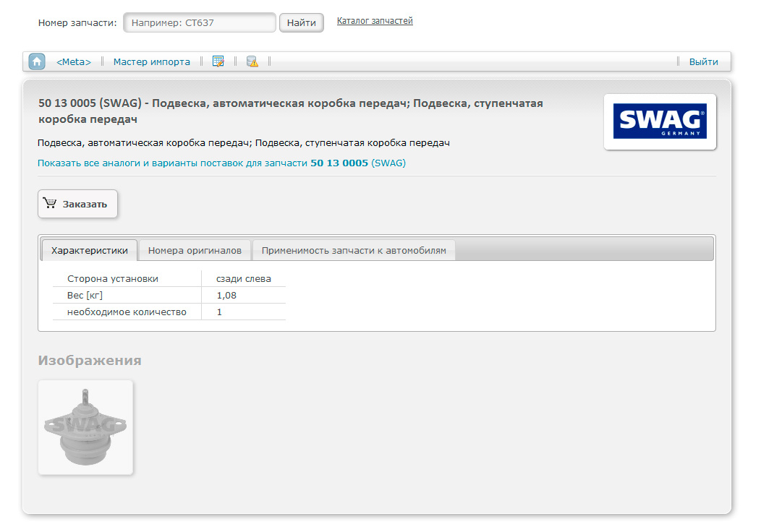The width and height of the screenshot is (761, 532).
Task: Open Применимость запчасти к автомобилям tab
Action: click(354, 251)
